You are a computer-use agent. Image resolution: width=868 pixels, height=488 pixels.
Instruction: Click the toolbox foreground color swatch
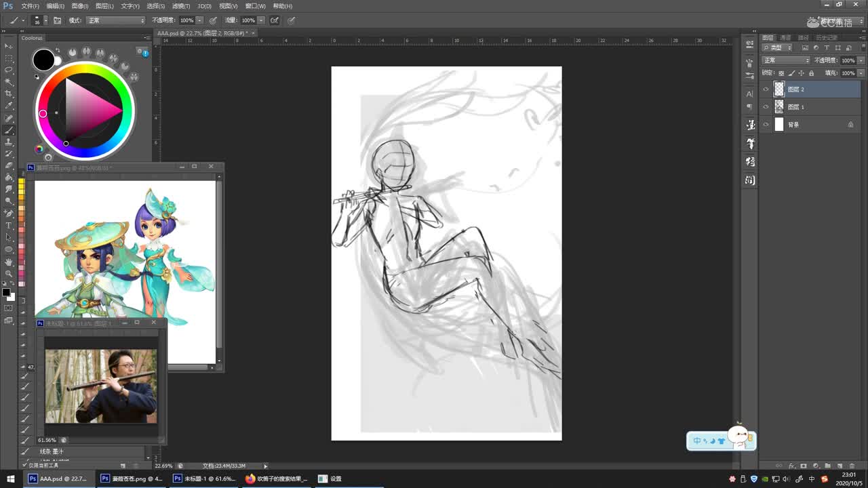pos(6,293)
